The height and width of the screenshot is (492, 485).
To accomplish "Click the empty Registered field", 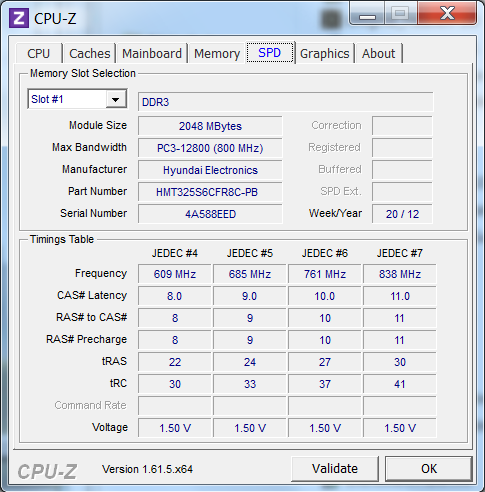I will [402, 148].
